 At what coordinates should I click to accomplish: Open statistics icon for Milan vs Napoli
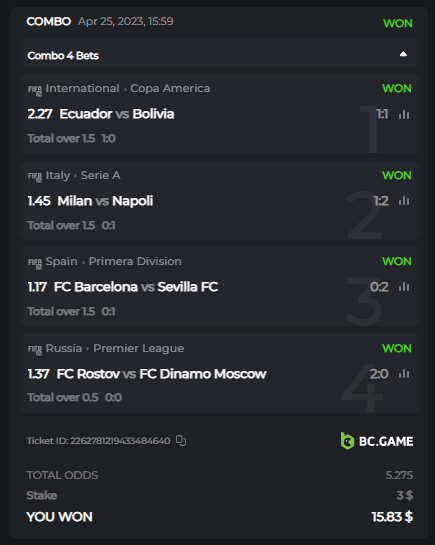pyautogui.click(x=404, y=201)
